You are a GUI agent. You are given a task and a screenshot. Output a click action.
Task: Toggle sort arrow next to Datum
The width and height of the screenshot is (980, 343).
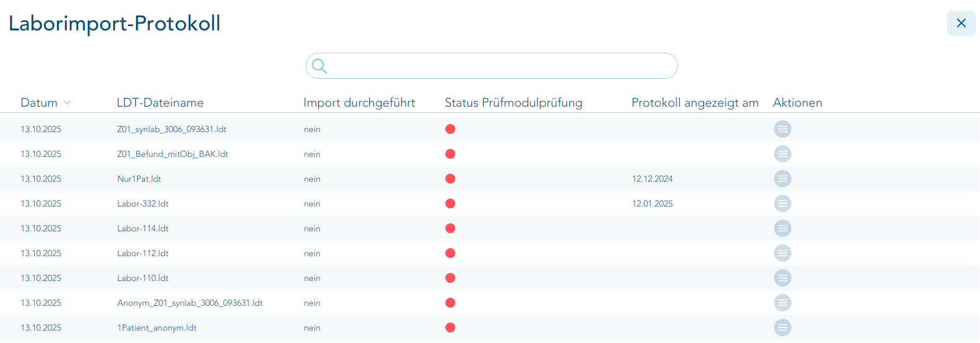pyautogui.click(x=67, y=103)
